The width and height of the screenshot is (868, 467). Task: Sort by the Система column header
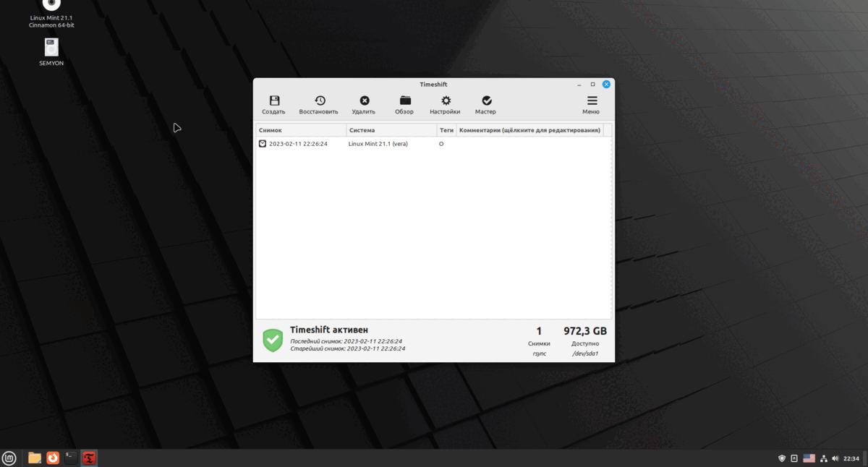pos(391,130)
